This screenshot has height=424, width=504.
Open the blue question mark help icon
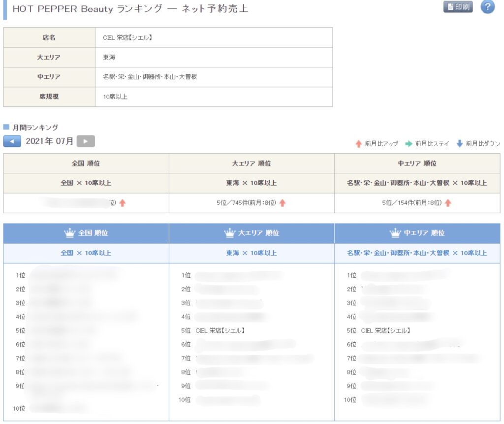point(487,7)
